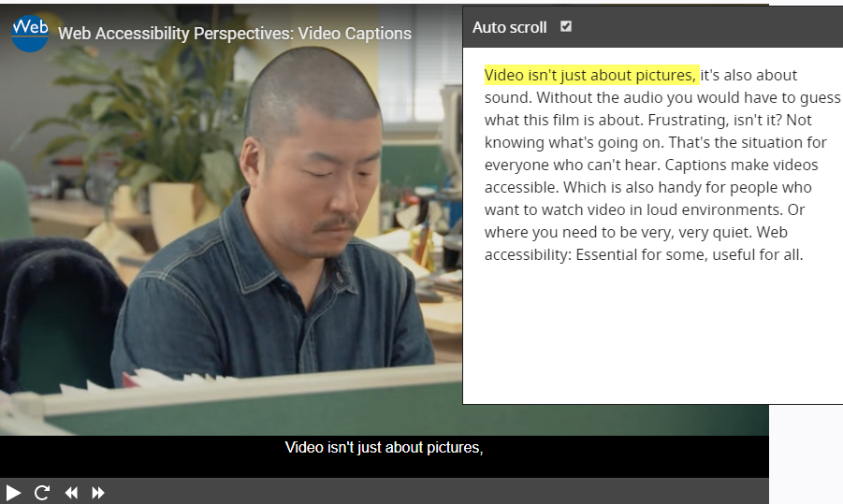Click the highlighted transcript line 'Video isn't just about pictures,'
Screen dimensions: 843x504
[591, 75]
